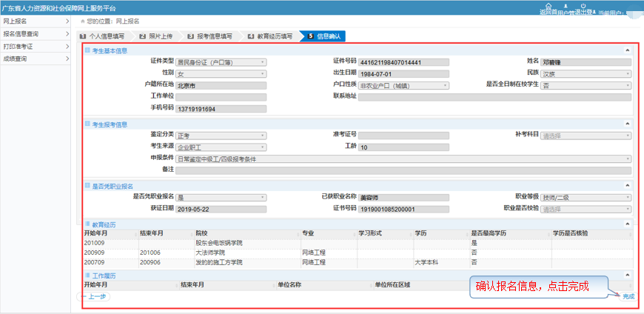The image size is (644, 314).
Task: Click the 证件号码 field
Action: pos(403,62)
